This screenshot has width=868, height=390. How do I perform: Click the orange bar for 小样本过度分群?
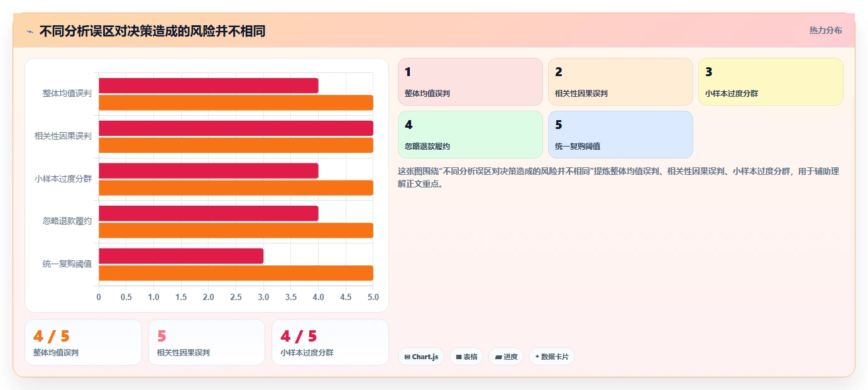point(236,187)
